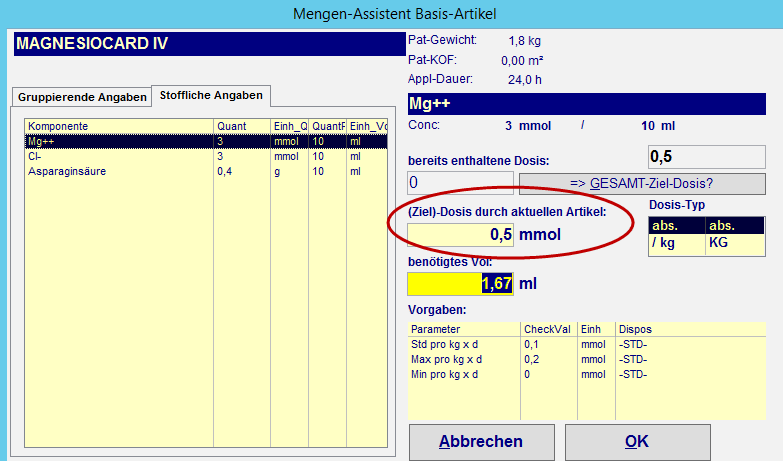Click the Einh column header in Vorgaben
Viewport: 783px width, 461px height.
pos(596,329)
